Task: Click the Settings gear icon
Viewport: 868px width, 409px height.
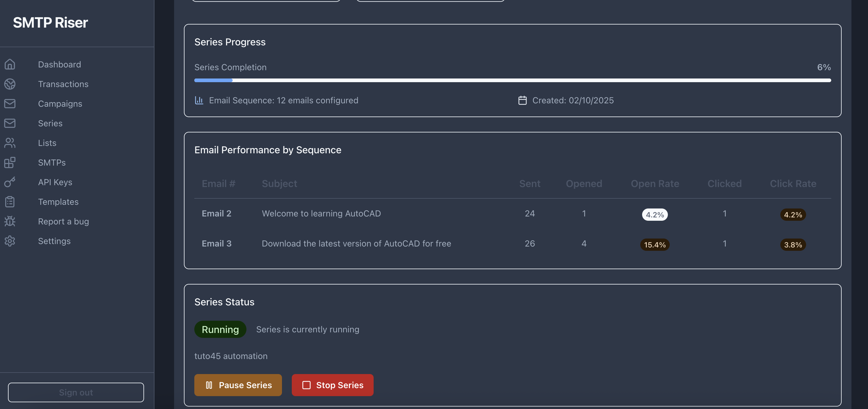Action: tap(10, 241)
